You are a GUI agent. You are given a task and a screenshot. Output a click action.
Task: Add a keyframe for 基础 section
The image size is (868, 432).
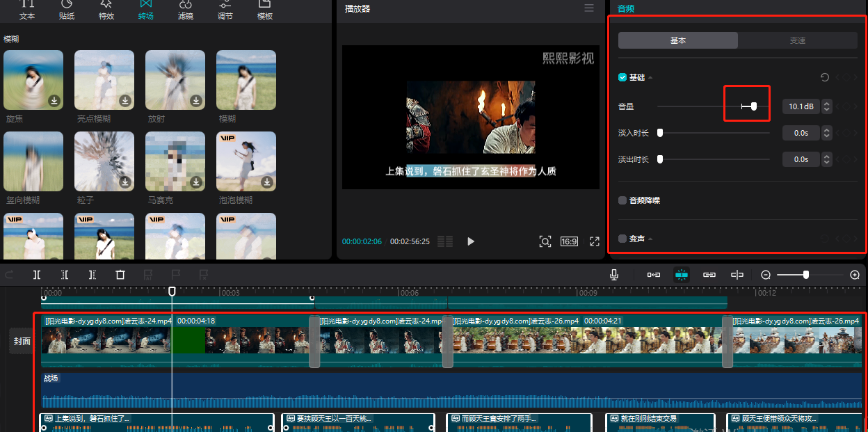coord(846,77)
